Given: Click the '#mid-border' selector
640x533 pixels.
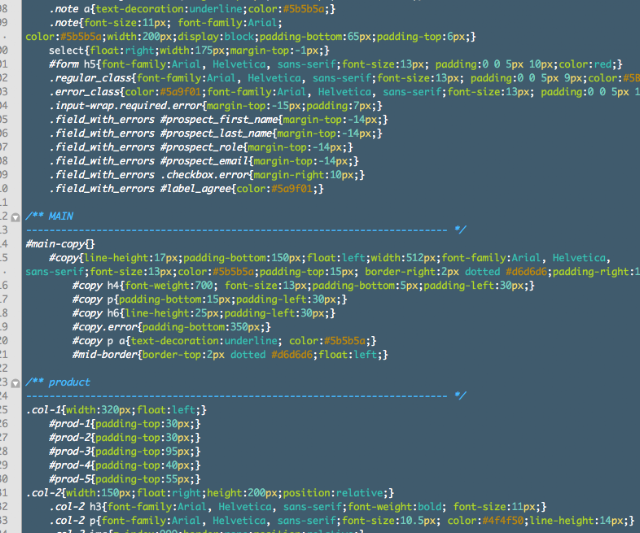Looking at the screenshot, I should click(105, 355).
